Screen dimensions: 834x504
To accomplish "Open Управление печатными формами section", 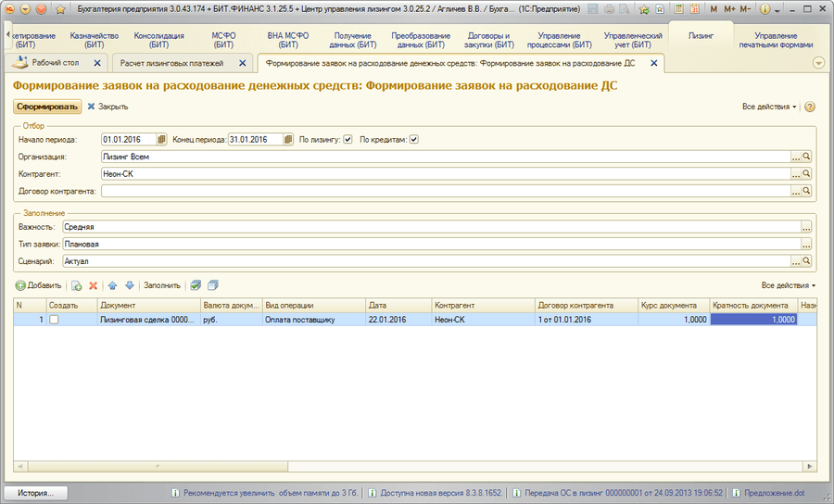I will (776, 40).
